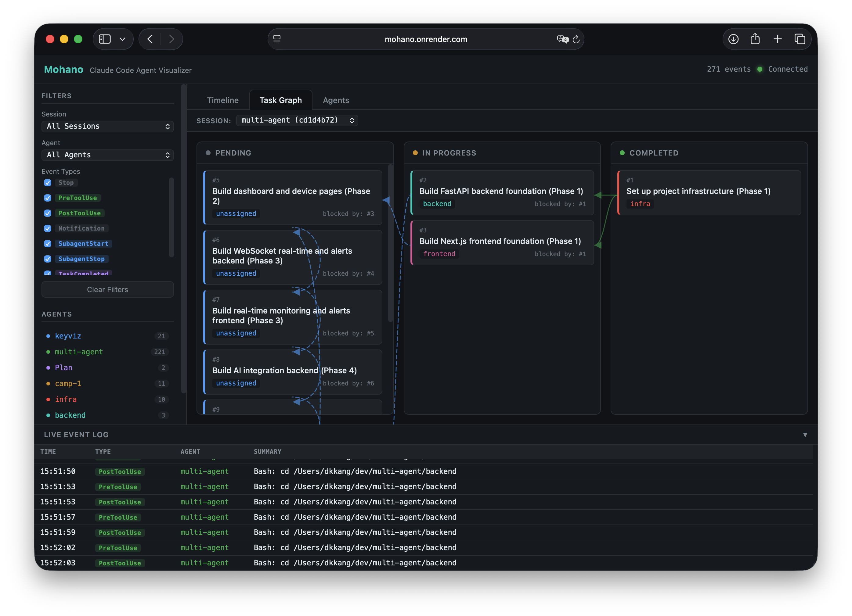
Task: Click the tab overview icon
Action: (x=800, y=39)
